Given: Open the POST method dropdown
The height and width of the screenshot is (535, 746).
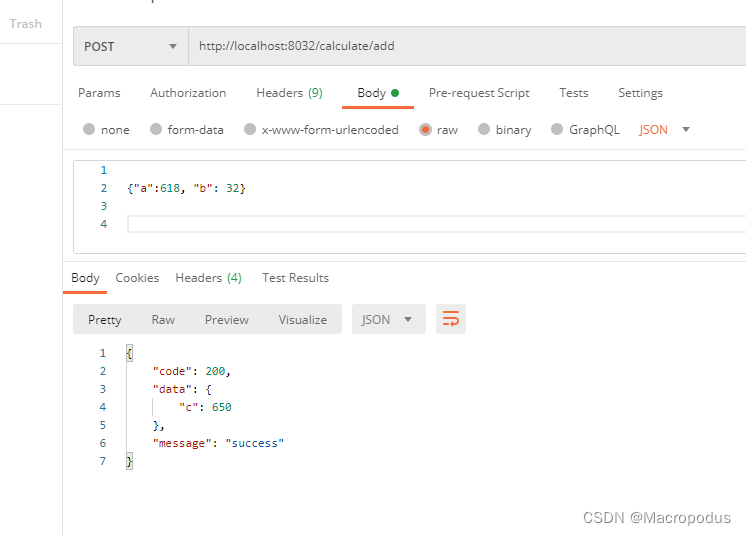Looking at the screenshot, I should point(131,46).
